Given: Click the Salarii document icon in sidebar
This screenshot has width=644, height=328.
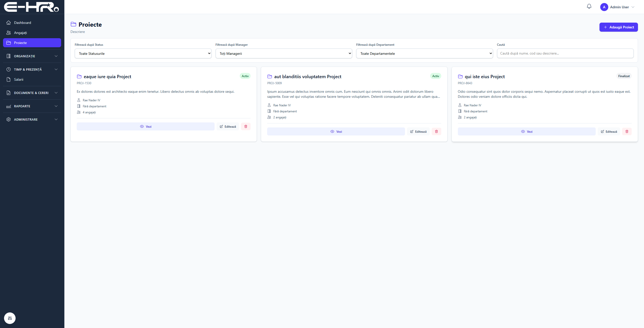Looking at the screenshot, I should tap(9, 79).
